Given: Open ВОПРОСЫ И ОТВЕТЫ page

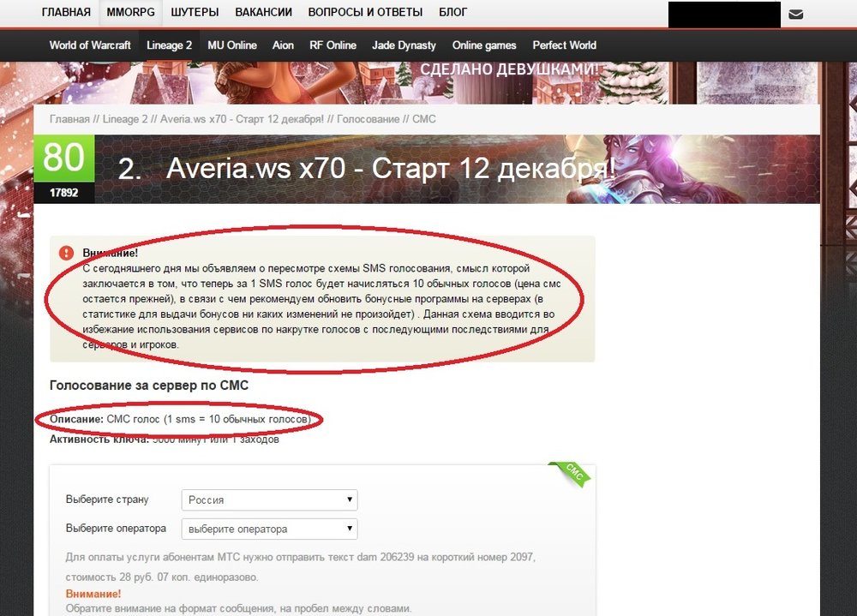Looking at the screenshot, I should coord(365,13).
